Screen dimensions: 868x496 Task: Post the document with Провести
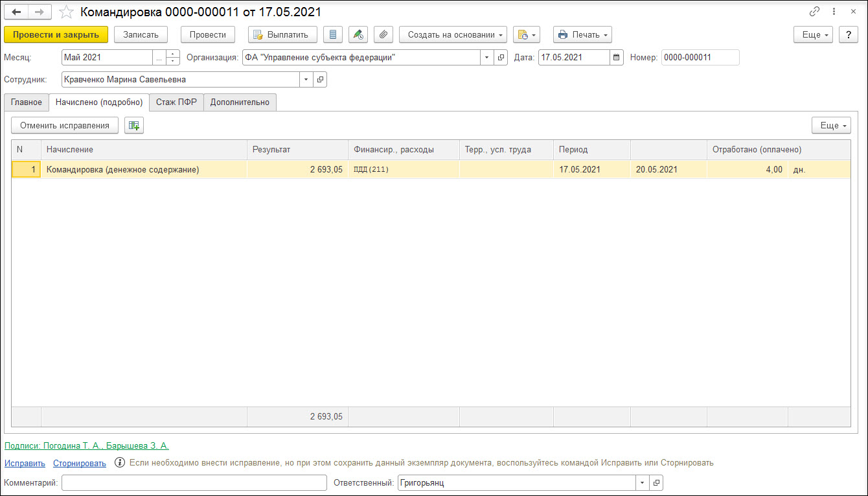(x=208, y=34)
